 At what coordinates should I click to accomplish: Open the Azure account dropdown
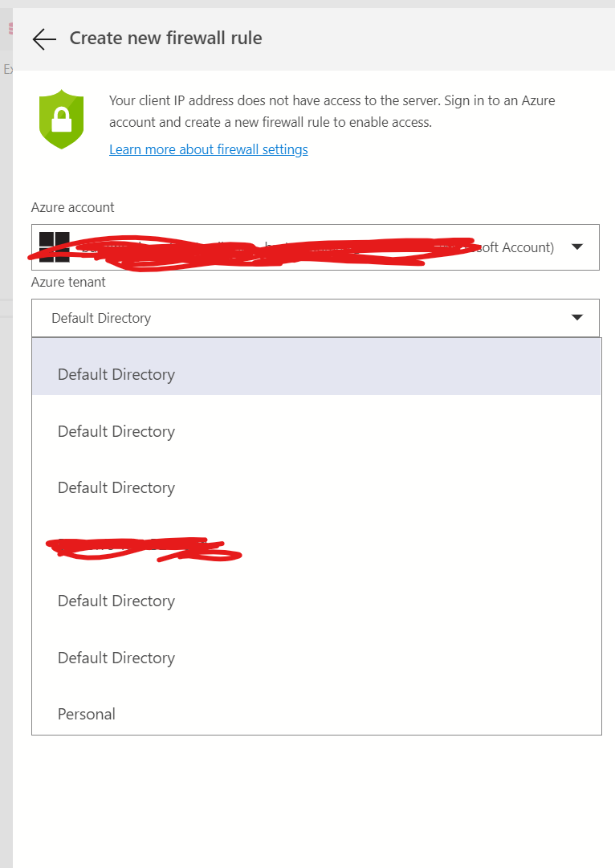pyautogui.click(x=321, y=247)
